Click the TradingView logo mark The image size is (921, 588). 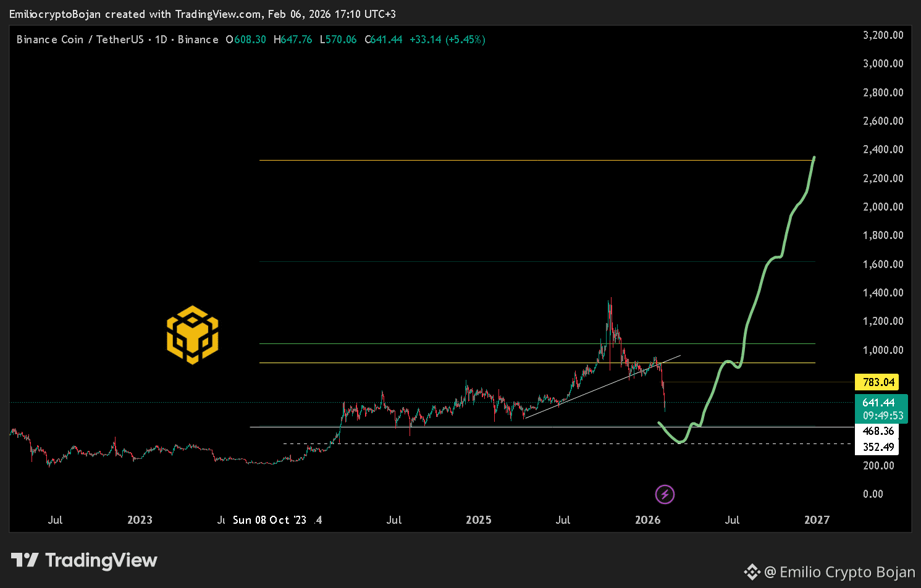[x=25, y=560]
